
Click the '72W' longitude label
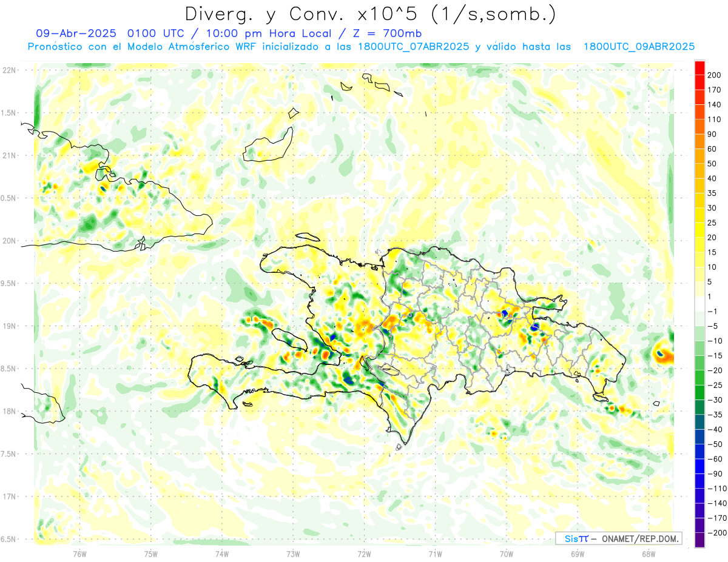(364, 554)
